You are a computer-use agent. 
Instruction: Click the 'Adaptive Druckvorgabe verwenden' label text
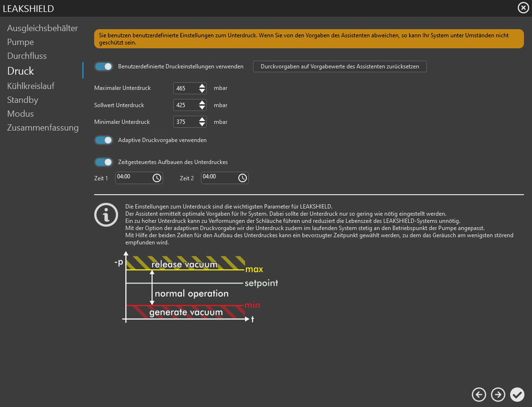(162, 140)
